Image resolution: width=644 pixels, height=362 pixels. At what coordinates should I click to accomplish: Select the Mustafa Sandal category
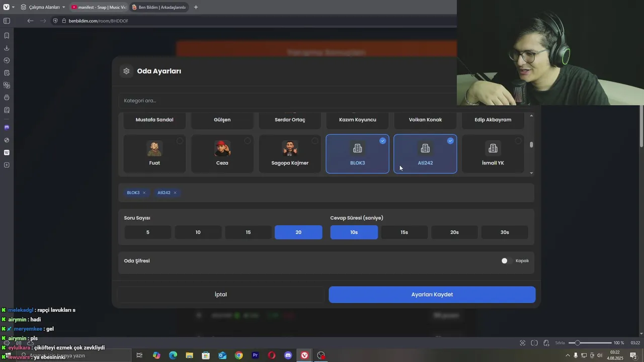154,120
